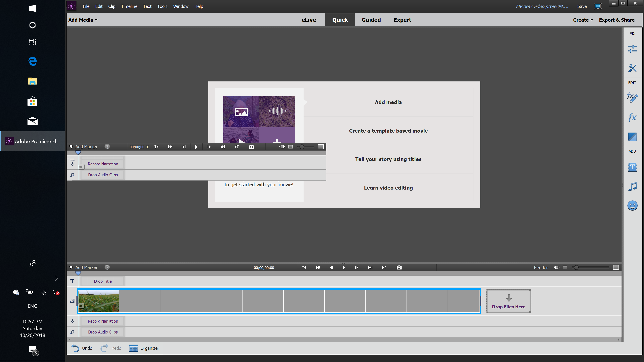Save the project
The height and width of the screenshot is (362, 644).
[x=582, y=6]
